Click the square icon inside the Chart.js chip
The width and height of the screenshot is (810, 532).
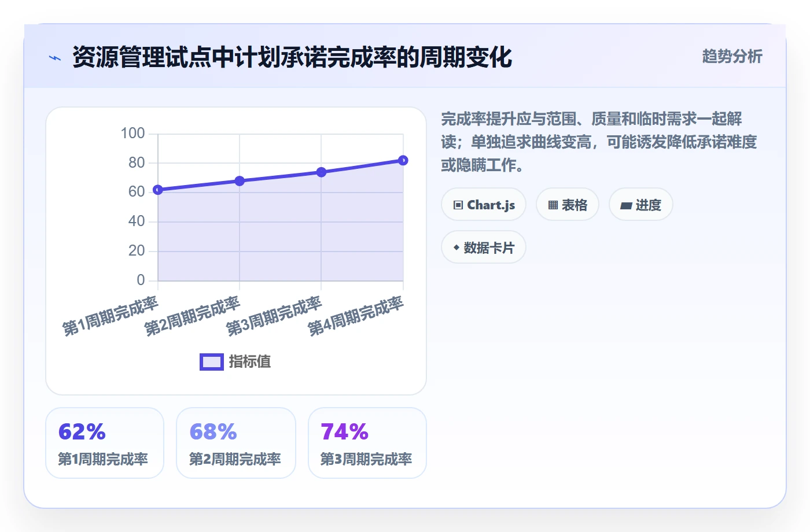point(458,205)
